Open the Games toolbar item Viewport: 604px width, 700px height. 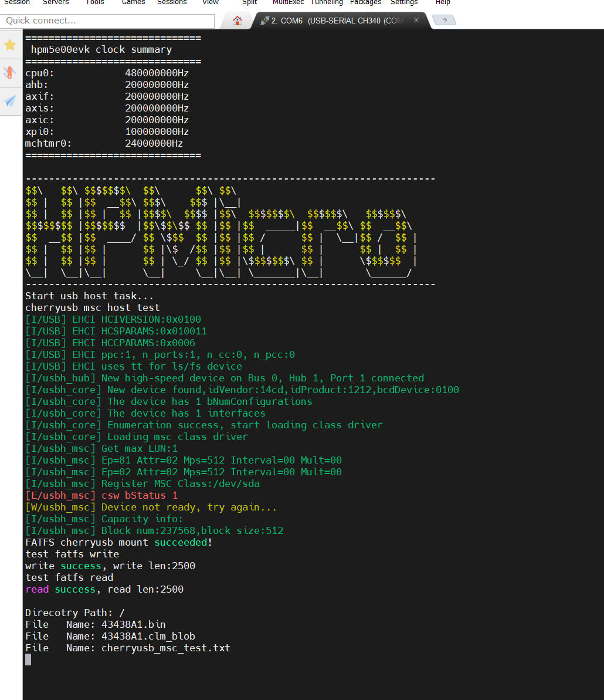click(133, 2)
